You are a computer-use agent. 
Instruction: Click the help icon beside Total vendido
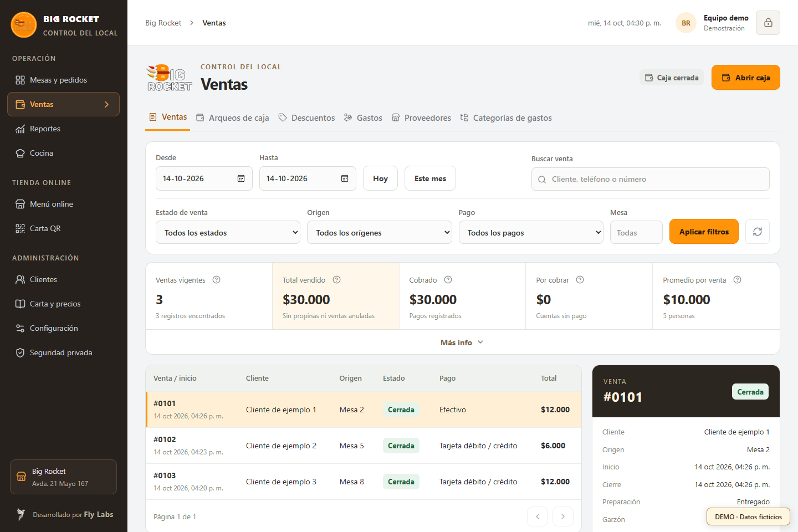[336, 280]
